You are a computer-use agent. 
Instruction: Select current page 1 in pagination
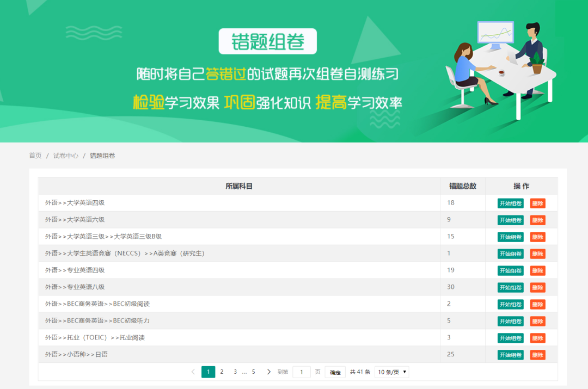pos(208,372)
